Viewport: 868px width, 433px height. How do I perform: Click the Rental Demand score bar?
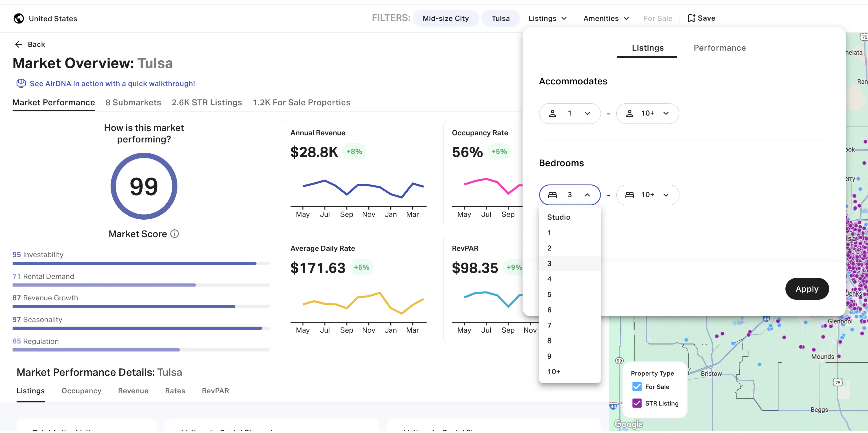[x=141, y=285]
